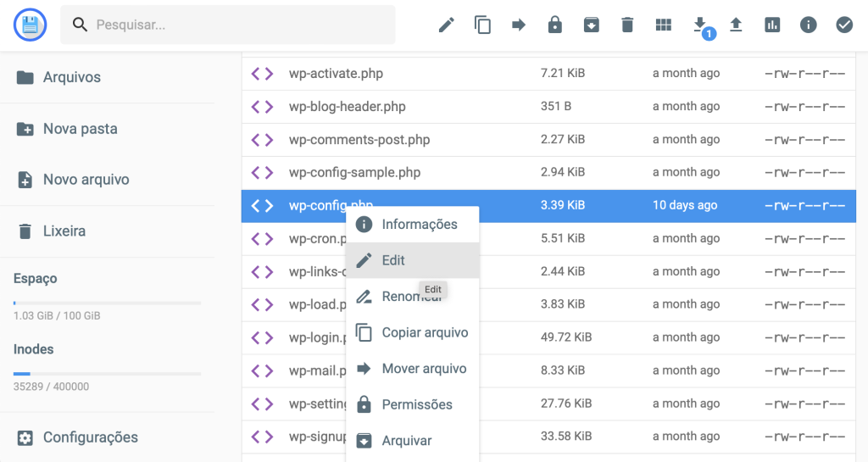The image size is (868, 462).
Task: Click the Nova pasta folder-plus icon
Action: tap(25, 129)
